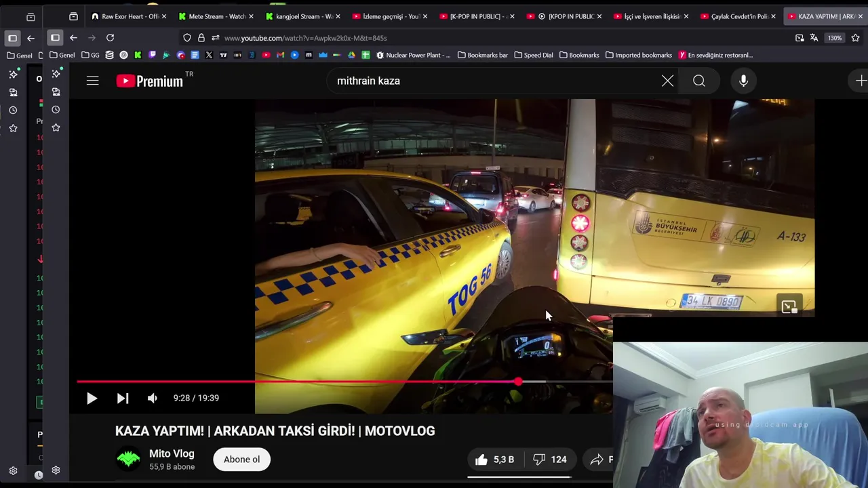Open En sevdiğiniz restoranl... bookmark
The width and height of the screenshot is (868, 488).
[715, 55]
